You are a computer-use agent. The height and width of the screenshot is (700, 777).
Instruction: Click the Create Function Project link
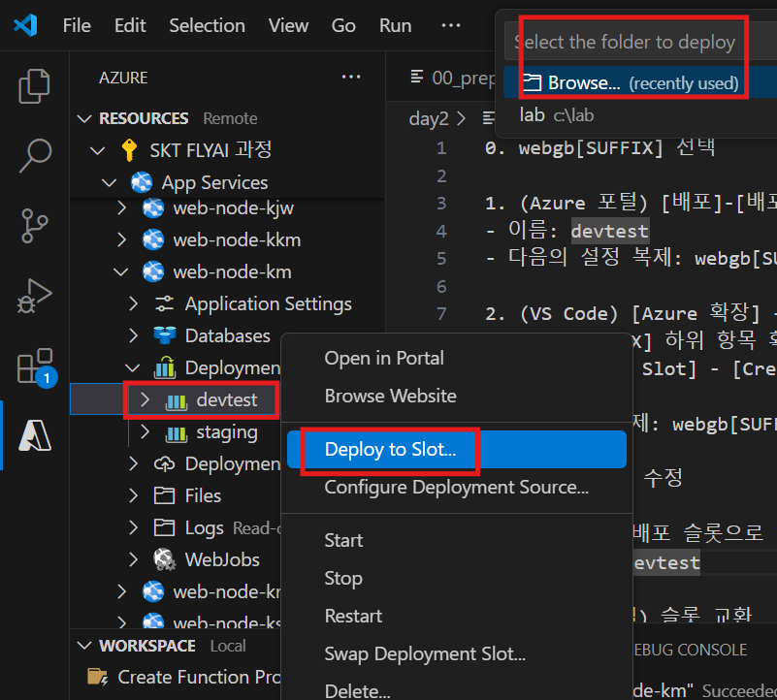click(199, 677)
